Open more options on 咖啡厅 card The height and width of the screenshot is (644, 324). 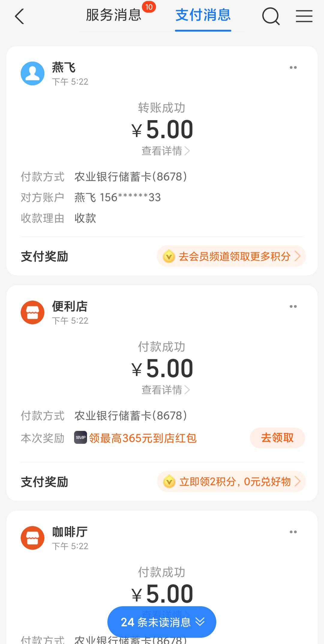pyautogui.click(x=293, y=532)
